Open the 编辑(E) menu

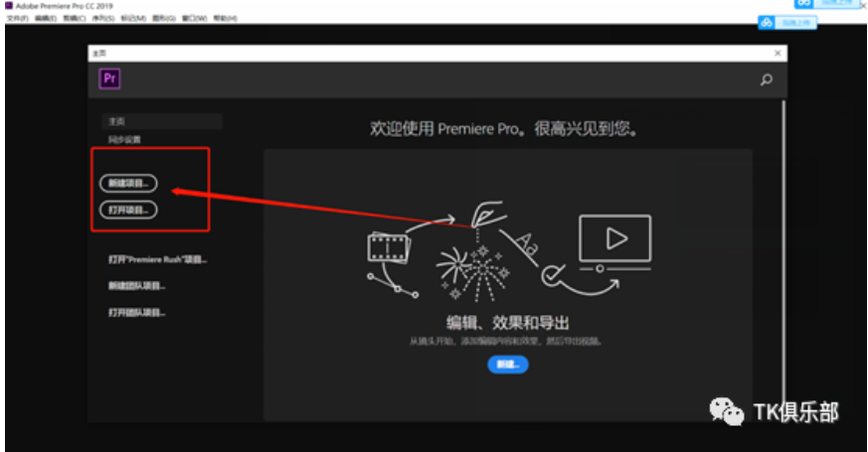(x=46, y=18)
